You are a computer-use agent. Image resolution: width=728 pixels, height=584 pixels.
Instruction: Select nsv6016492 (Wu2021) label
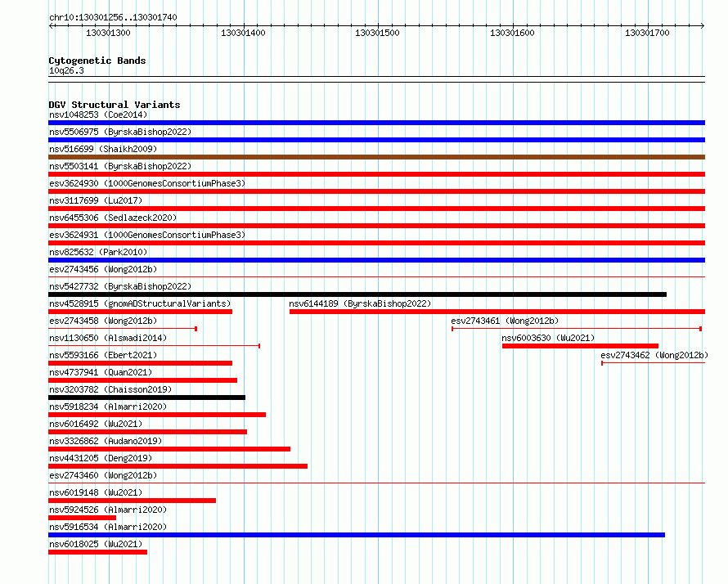pyautogui.click(x=96, y=424)
